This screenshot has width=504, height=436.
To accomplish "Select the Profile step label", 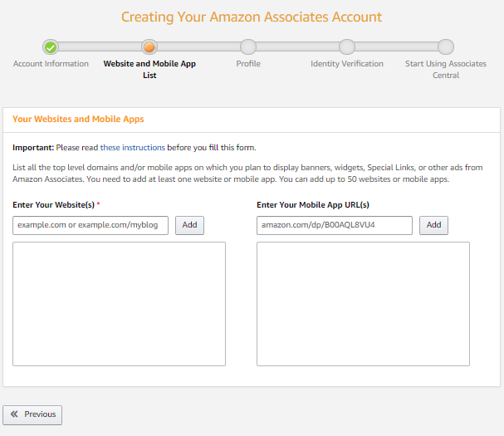I will (248, 64).
